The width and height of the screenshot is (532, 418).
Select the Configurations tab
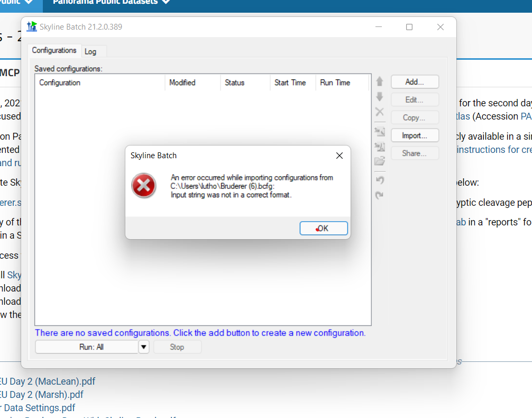point(54,50)
